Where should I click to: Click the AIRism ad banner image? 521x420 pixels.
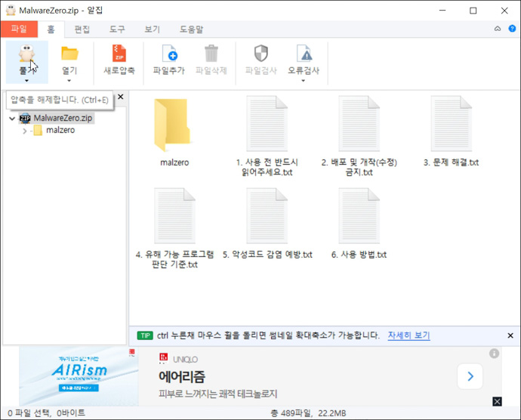79,376
